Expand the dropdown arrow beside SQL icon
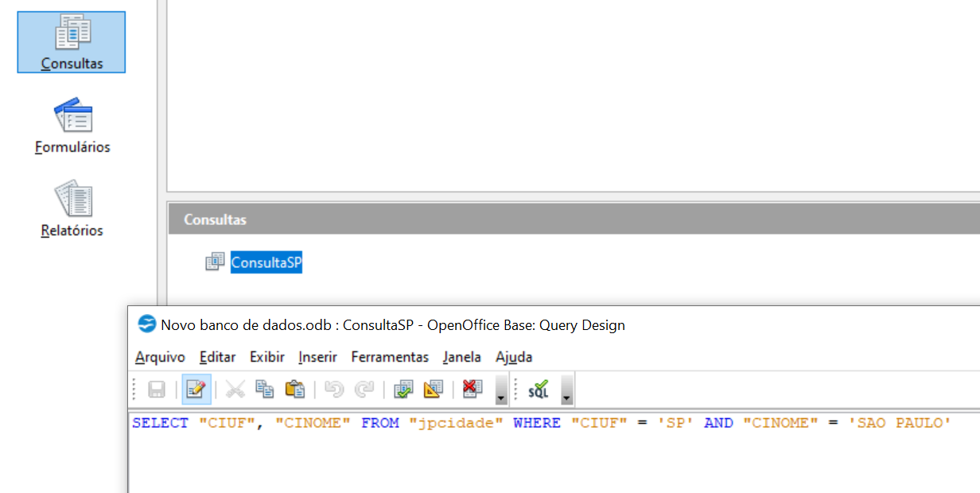Viewport: 980px width, 493px height. point(567,391)
